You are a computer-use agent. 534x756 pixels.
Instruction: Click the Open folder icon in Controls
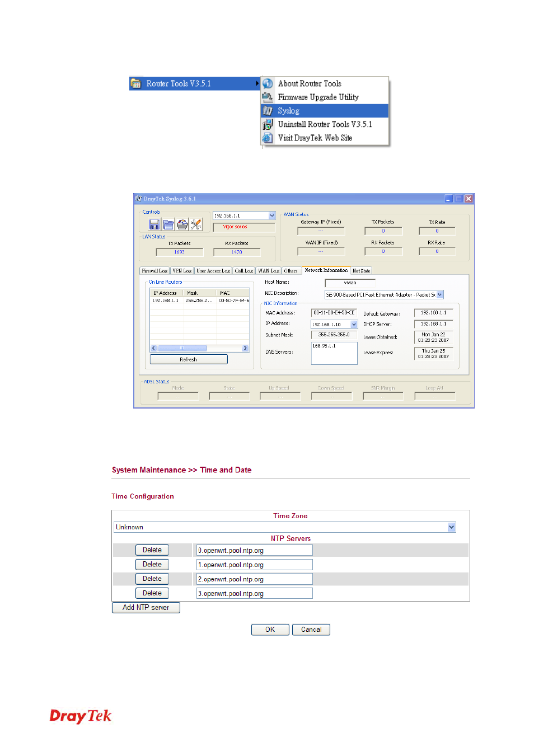click(x=168, y=224)
